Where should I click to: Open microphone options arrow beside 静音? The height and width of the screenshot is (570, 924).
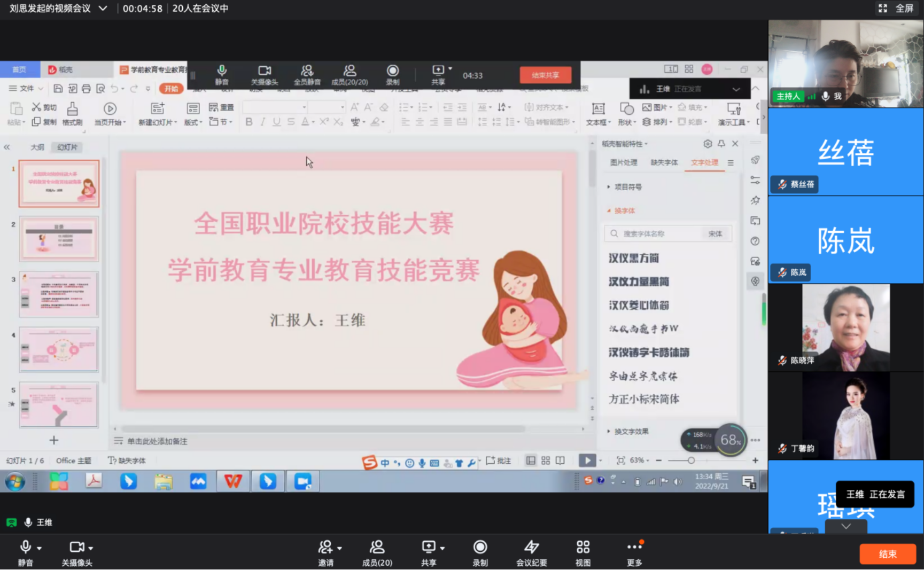[39, 548]
